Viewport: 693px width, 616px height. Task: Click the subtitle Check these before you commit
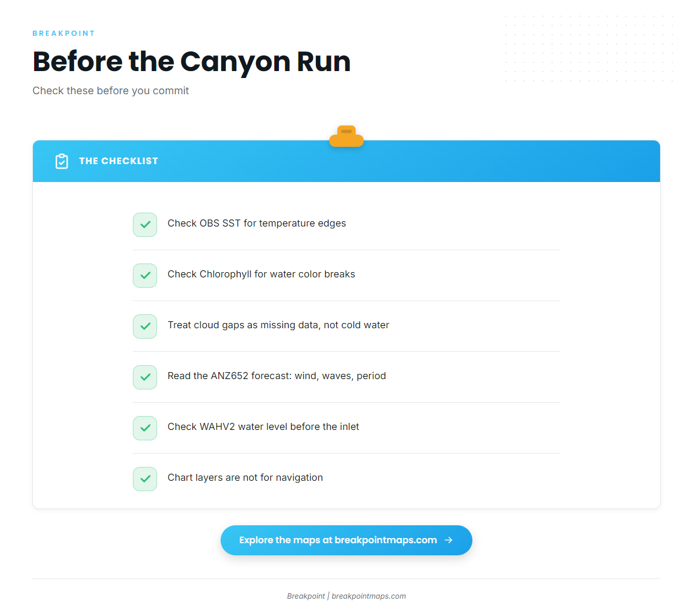(x=111, y=91)
